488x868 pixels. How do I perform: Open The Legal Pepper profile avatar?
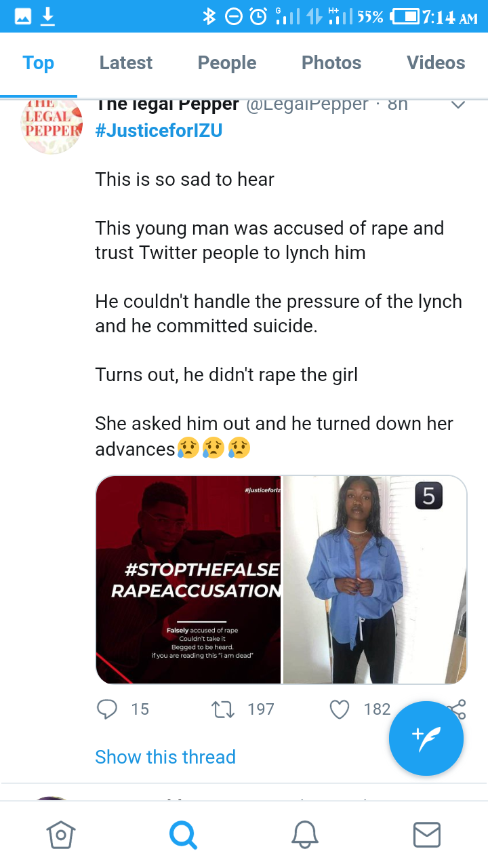point(52,125)
